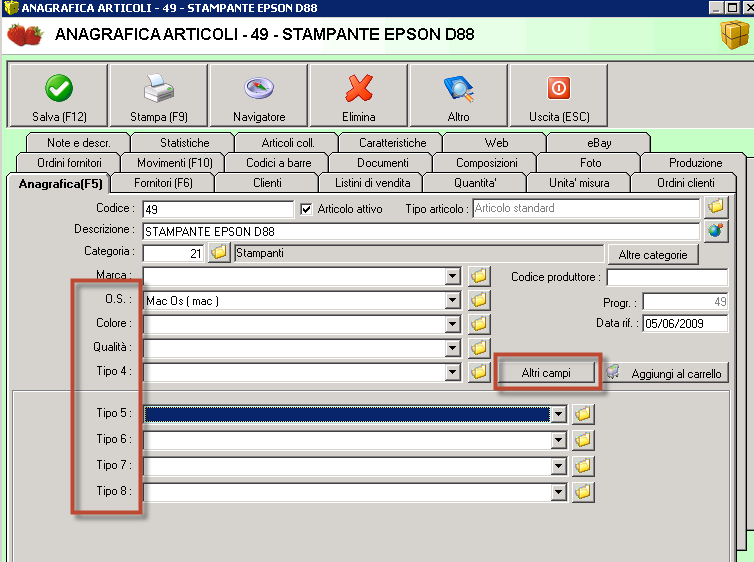Switch to Caratteristiche tab
The image size is (754, 562).
392,143
